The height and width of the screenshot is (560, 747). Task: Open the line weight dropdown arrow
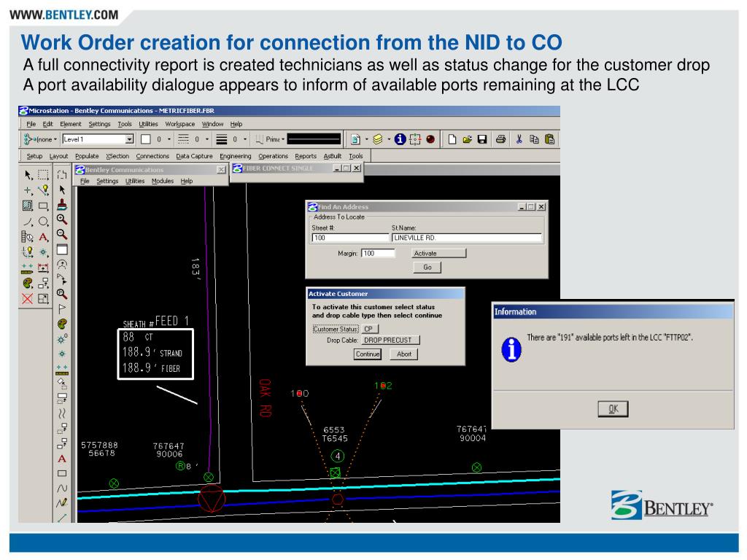coord(245,139)
